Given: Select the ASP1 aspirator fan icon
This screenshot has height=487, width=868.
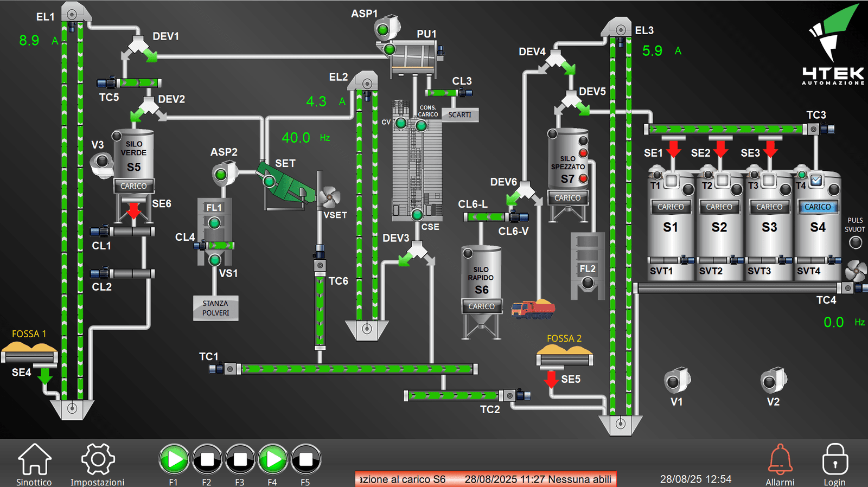Looking at the screenshot, I should [x=386, y=28].
